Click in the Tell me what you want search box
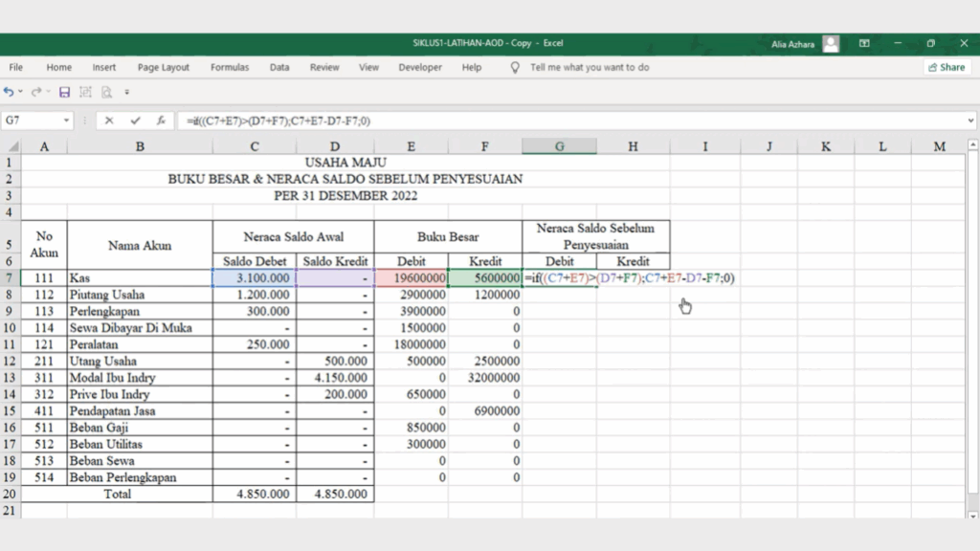The image size is (980, 551). [590, 67]
